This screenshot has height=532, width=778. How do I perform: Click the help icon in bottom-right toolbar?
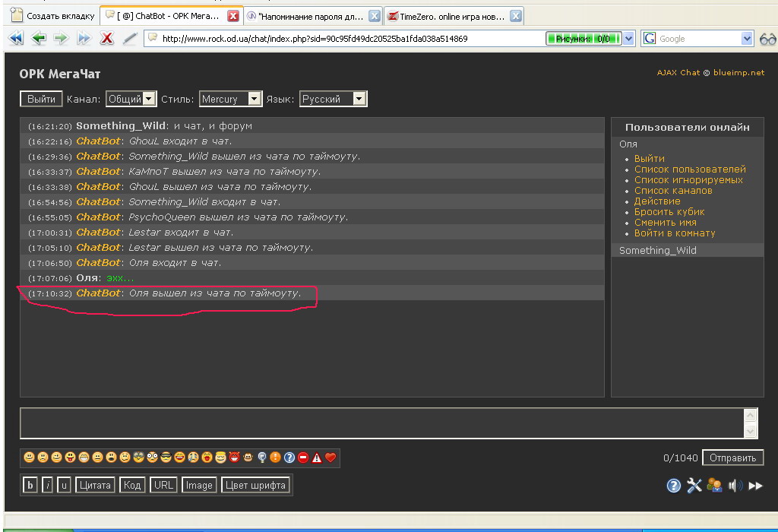tap(673, 486)
